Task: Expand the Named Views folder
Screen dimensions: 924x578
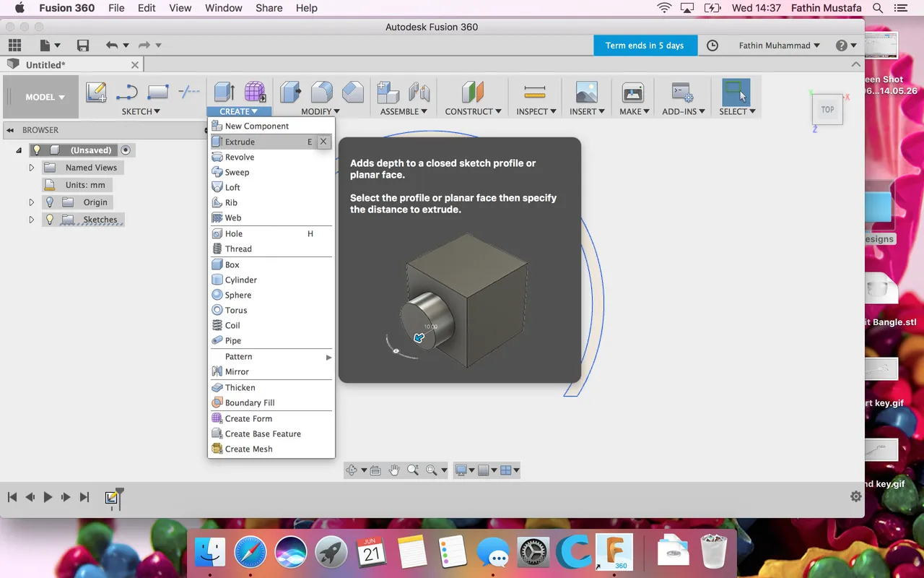Action: click(31, 168)
